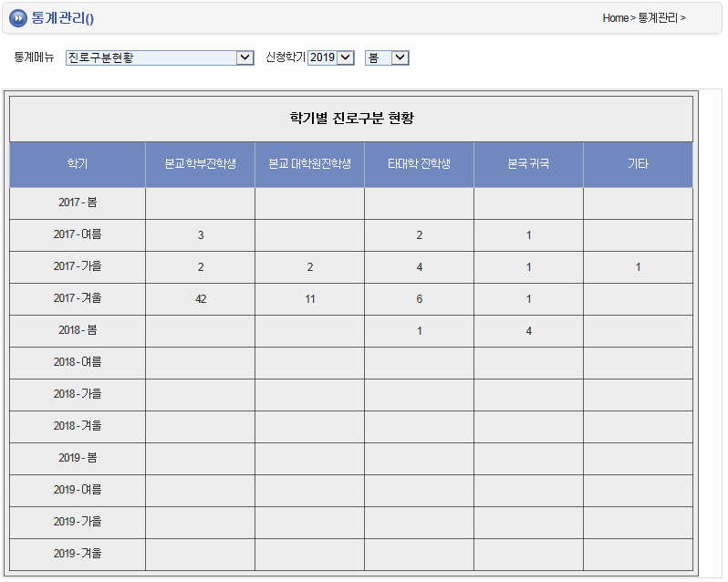Click value 11 in the 2017-겨울 row

310,299
